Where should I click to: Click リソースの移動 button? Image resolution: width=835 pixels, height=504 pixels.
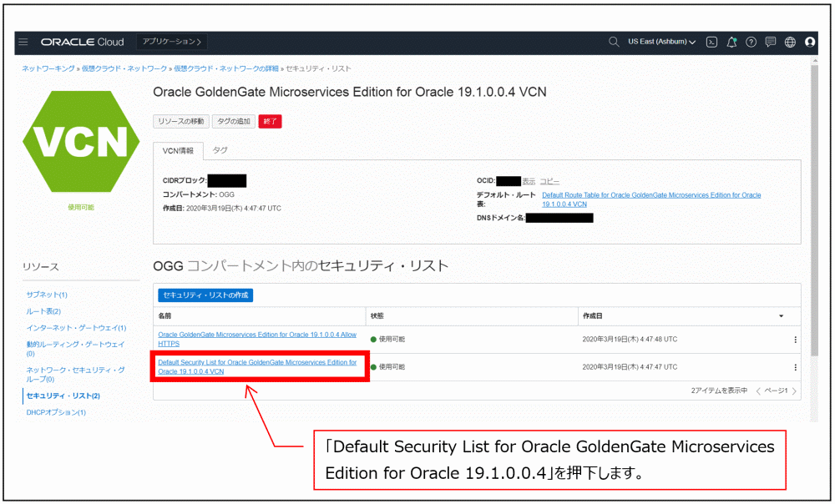pyautogui.click(x=181, y=121)
